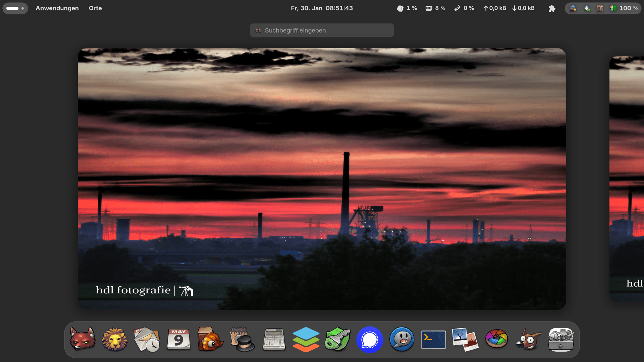Launch the goldfish file manager icon

[x=210, y=339]
